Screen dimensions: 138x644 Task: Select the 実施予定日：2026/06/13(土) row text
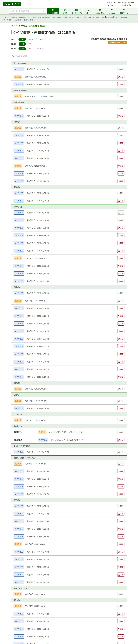coord(38,235)
